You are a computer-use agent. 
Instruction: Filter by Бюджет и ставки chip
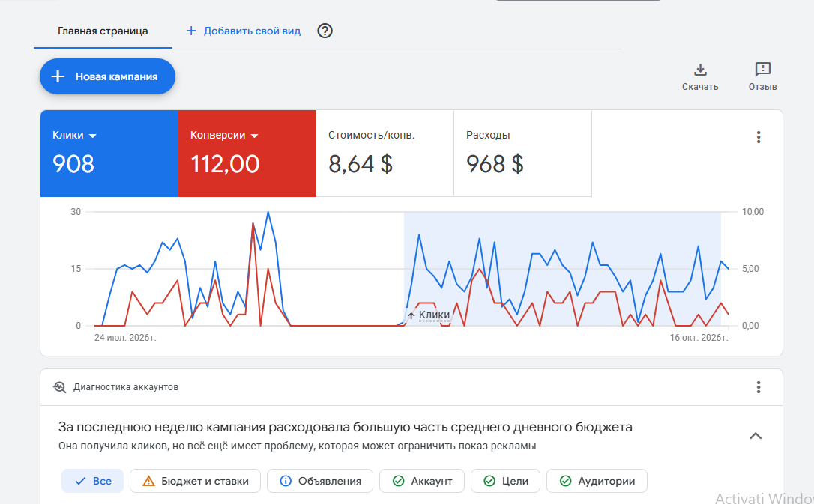point(195,481)
